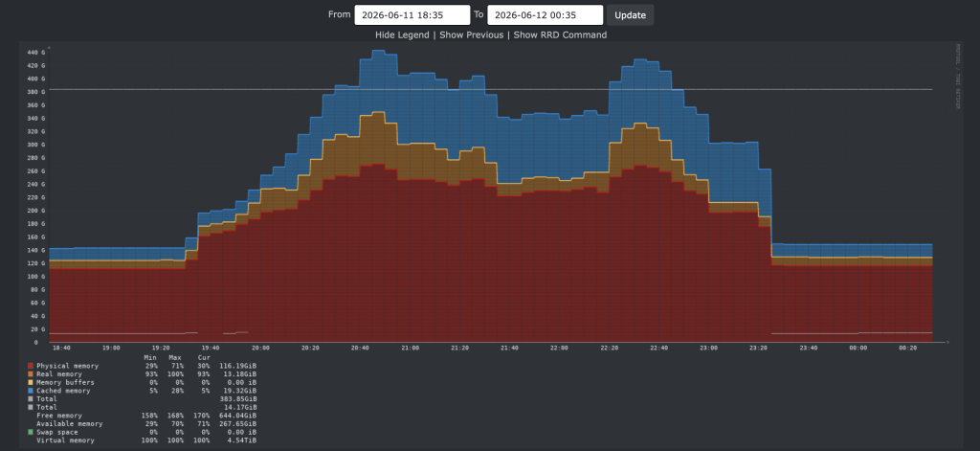Select the 'Available memory' legend label

(69, 423)
